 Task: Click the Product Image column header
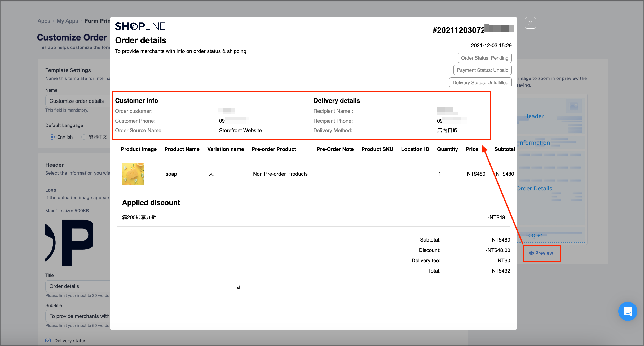tap(139, 149)
